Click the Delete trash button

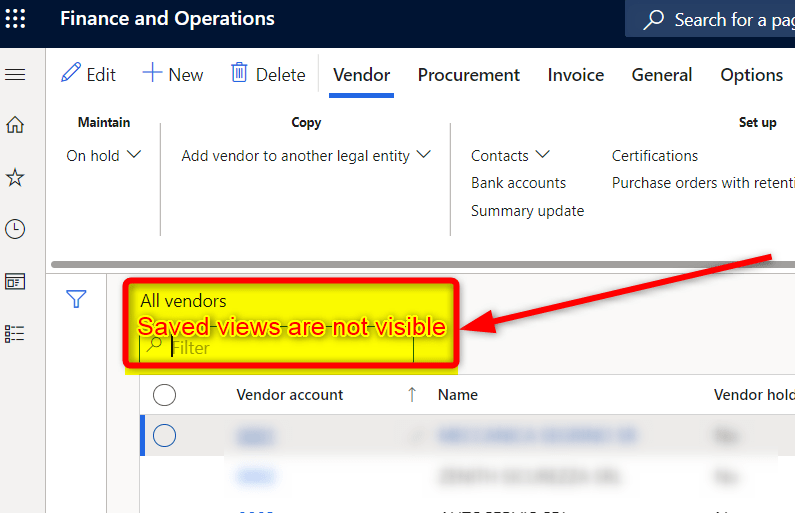coord(267,75)
